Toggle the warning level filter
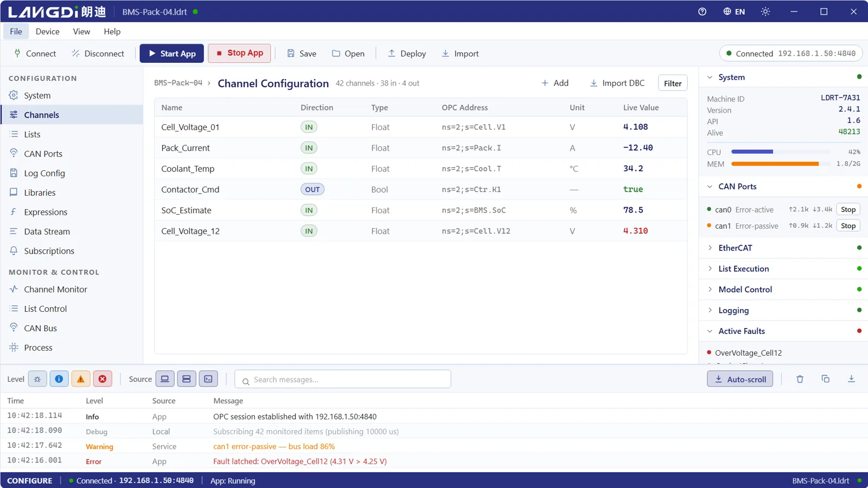The image size is (868, 488). click(x=81, y=379)
